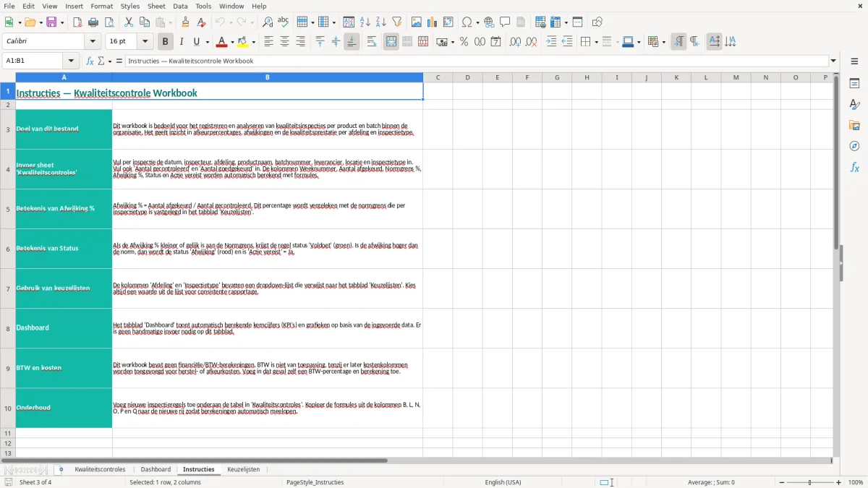868x488 pixels.
Task: Open the Styles menu
Action: pyautogui.click(x=130, y=6)
